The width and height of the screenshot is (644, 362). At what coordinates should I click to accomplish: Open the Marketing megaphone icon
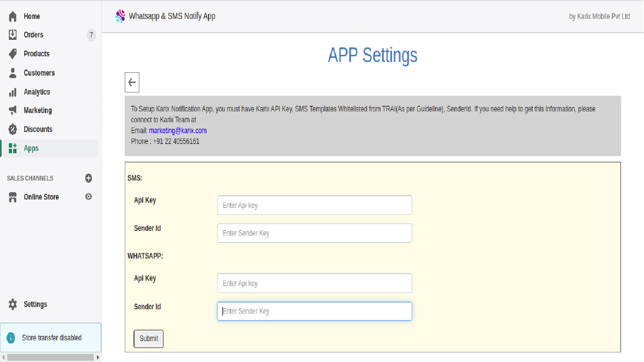coord(12,110)
